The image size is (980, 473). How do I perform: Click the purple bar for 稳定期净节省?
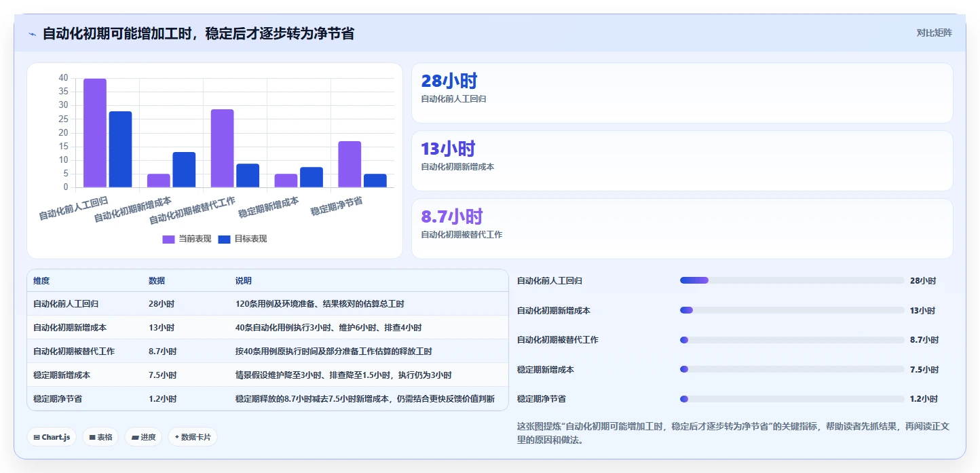[350, 164]
